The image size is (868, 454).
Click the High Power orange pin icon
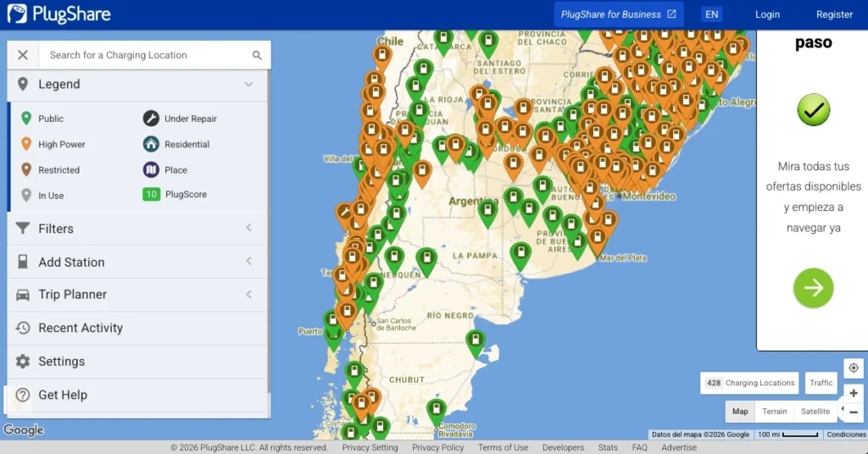click(x=26, y=144)
